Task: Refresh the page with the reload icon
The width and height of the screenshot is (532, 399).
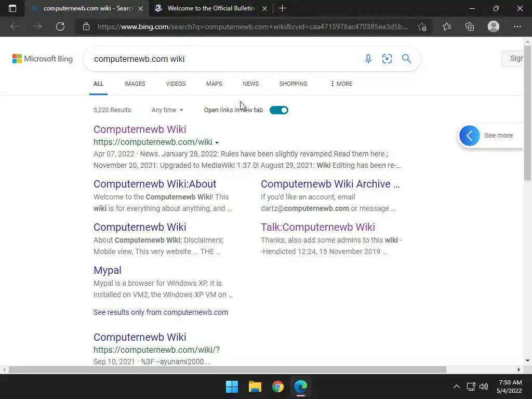Action: point(60,26)
